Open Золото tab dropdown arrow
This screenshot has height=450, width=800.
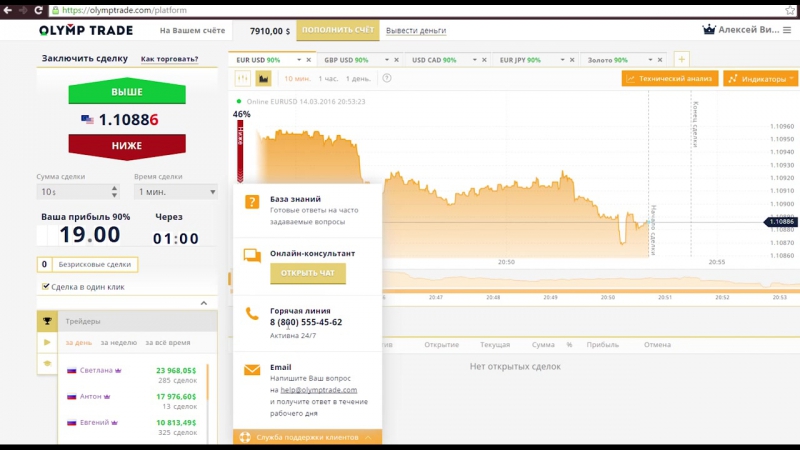pos(650,60)
